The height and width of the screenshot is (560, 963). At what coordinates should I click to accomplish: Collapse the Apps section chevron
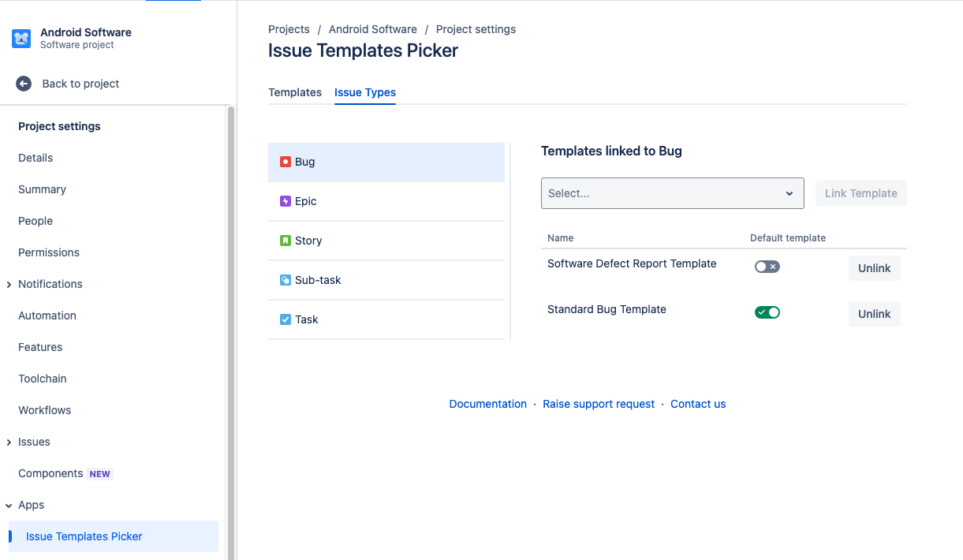(x=9, y=505)
